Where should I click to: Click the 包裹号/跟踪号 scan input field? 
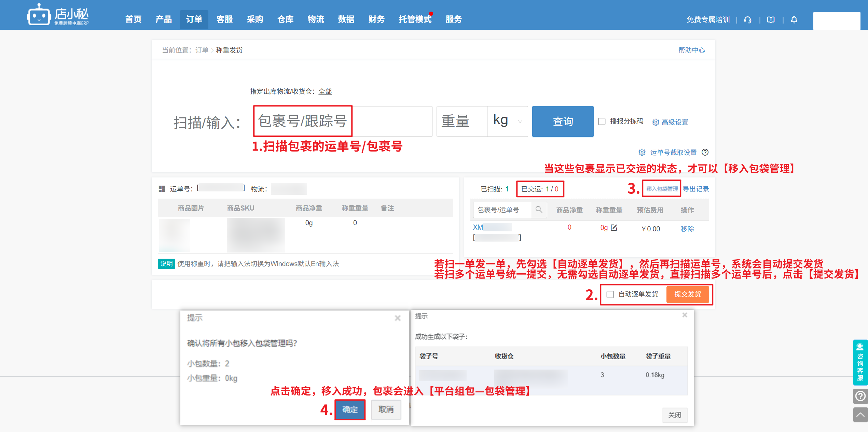(x=342, y=121)
